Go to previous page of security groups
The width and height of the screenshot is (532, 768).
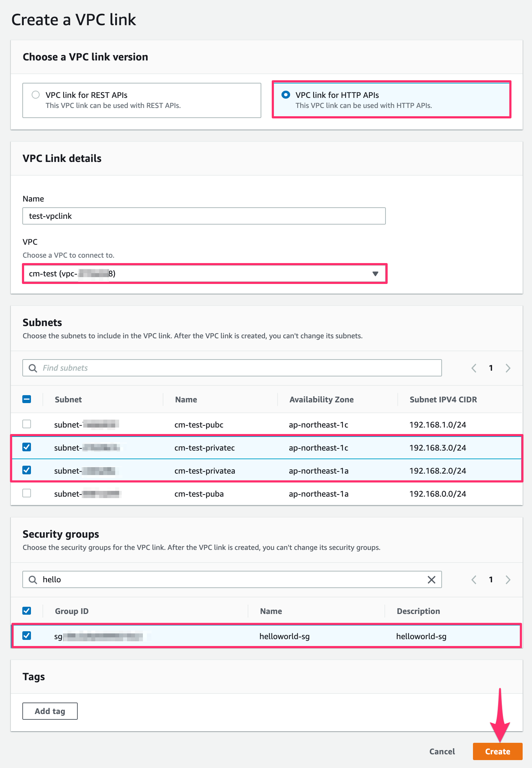tap(474, 579)
